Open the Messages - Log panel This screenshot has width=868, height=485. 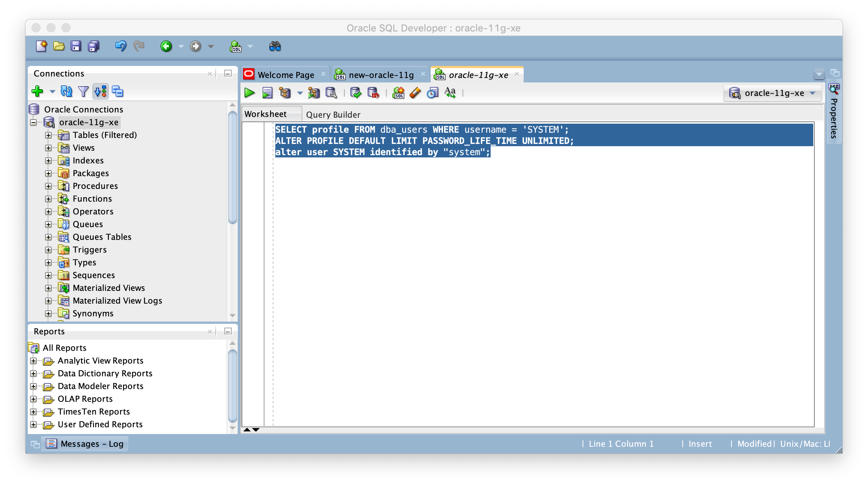(85, 444)
